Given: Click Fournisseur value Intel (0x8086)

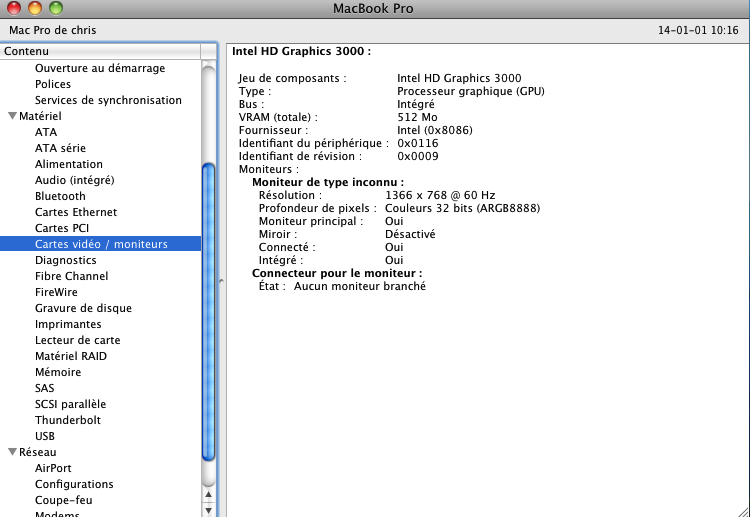Looking at the screenshot, I should (x=435, y=130).
